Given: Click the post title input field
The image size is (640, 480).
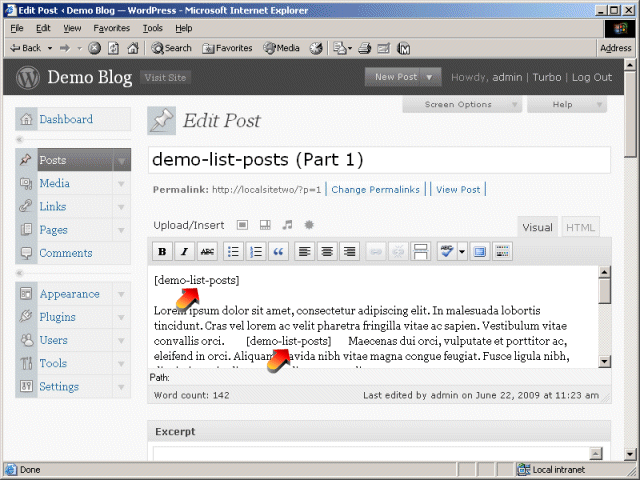Looking at the screenshot, I should tap(379, 160).
